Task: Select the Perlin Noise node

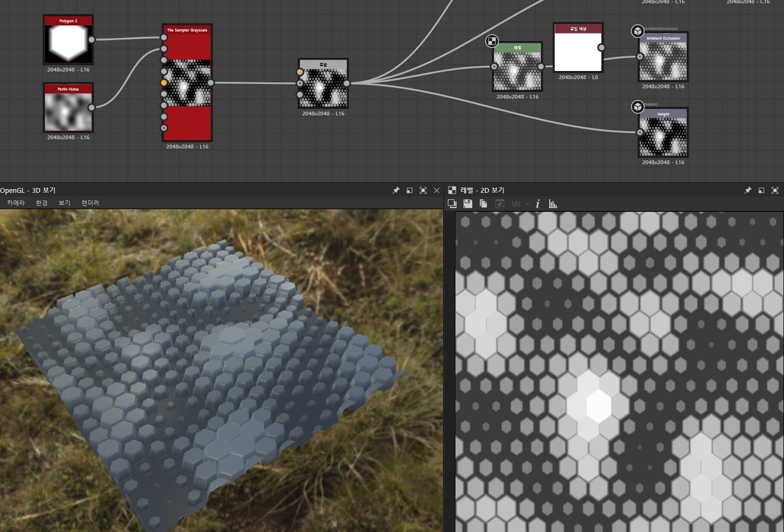Action: [68, 108]
